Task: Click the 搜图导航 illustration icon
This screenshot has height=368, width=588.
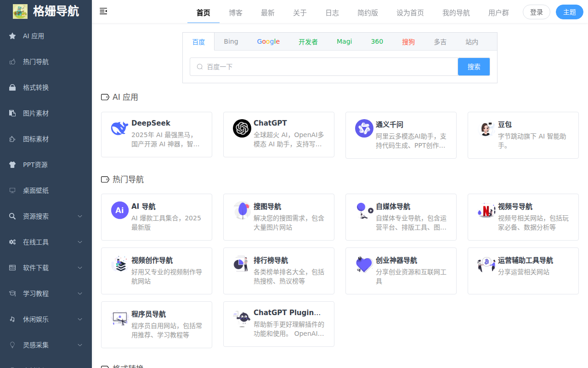Action: [x=242, y=210]
